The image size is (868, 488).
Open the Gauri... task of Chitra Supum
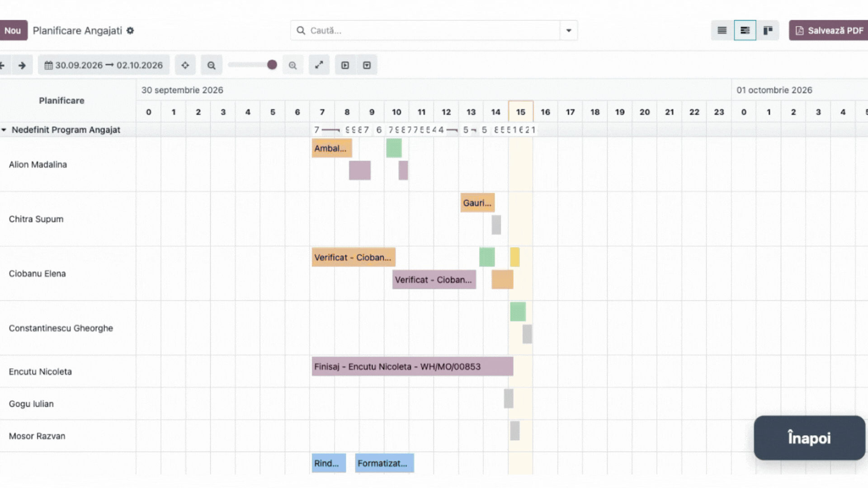pyautogui.click(x=477, y=203)
